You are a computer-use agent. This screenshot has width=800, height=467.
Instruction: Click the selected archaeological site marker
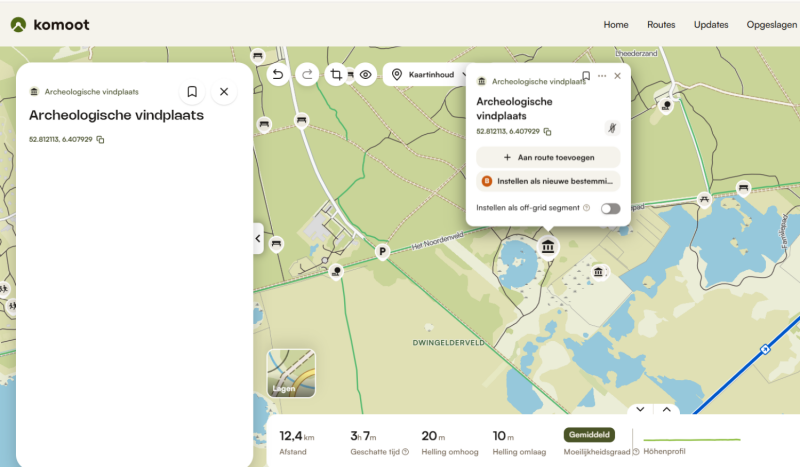click(x=548, y=247)
